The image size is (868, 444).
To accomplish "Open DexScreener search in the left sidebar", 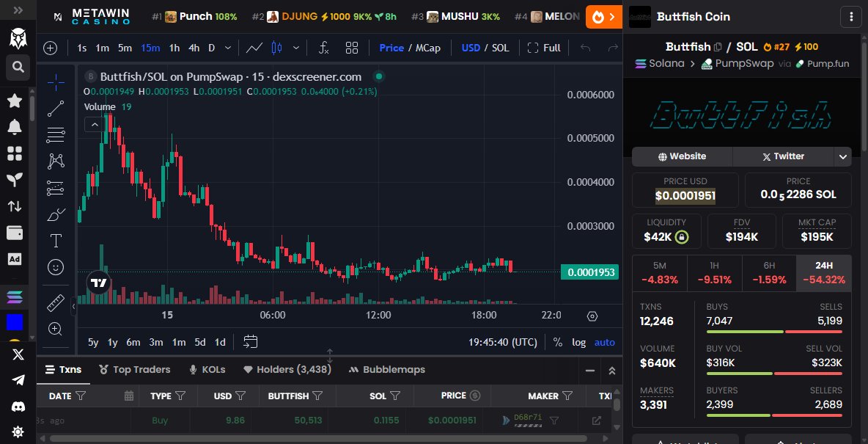I will (x=16, y=68).
